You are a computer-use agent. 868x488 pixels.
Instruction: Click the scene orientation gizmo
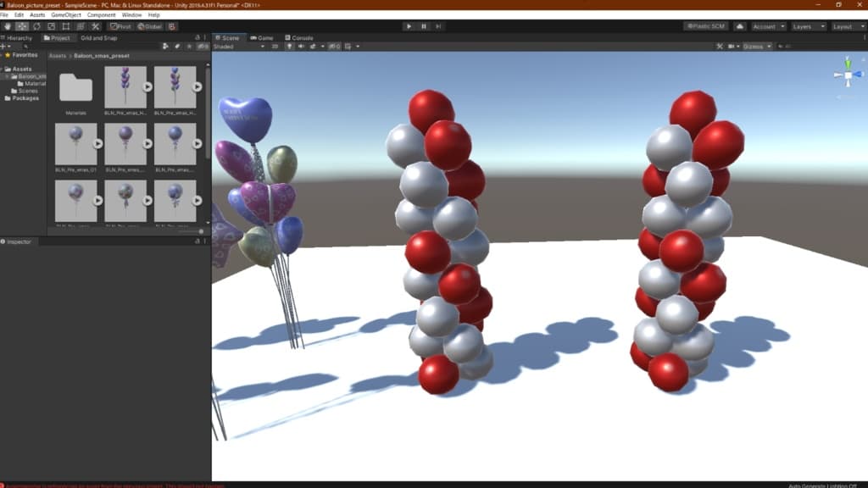click(848, 75)
